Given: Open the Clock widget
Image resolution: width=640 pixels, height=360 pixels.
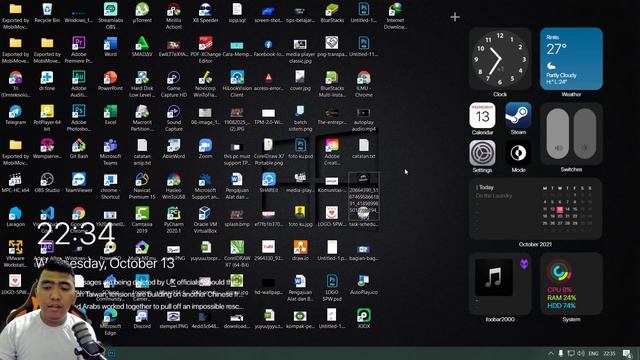Looking at the screenshot, I should [500, 60].
